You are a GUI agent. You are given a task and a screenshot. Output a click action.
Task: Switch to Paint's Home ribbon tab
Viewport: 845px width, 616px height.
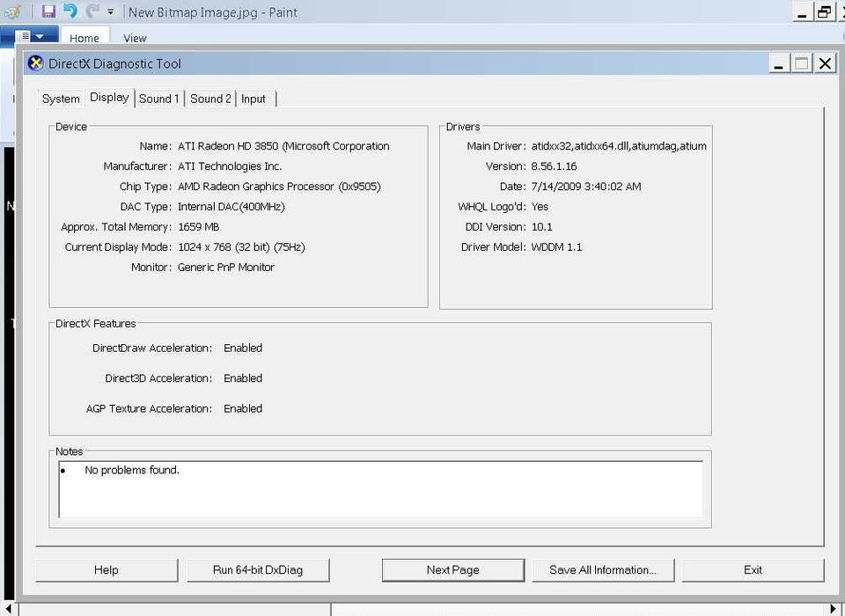coord(84,38)
